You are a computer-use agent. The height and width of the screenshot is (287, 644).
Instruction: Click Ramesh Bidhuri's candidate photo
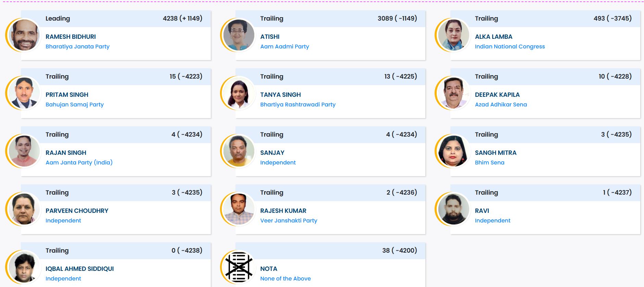pos(24,35)
